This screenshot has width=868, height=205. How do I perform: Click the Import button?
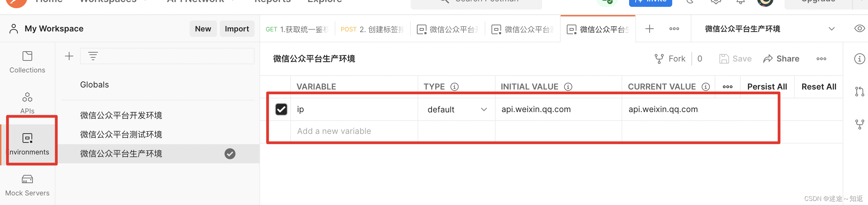point(237,29)
